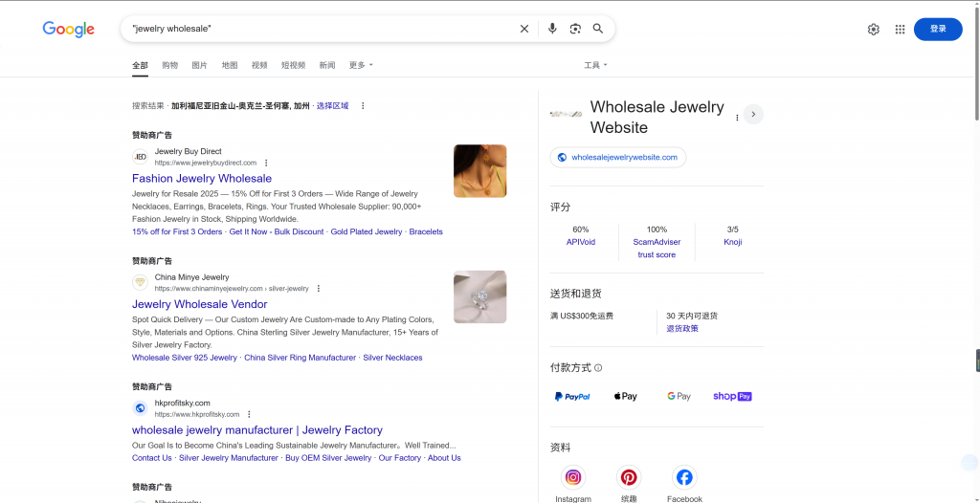
Task: Click the diamond ring ad thumbnail
Action: click(480, 296)
